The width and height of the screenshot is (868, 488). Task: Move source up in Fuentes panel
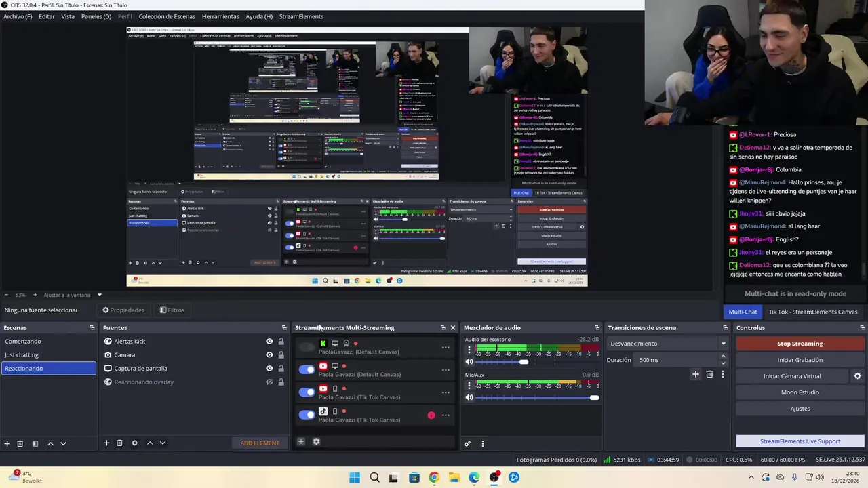point(150,443)
